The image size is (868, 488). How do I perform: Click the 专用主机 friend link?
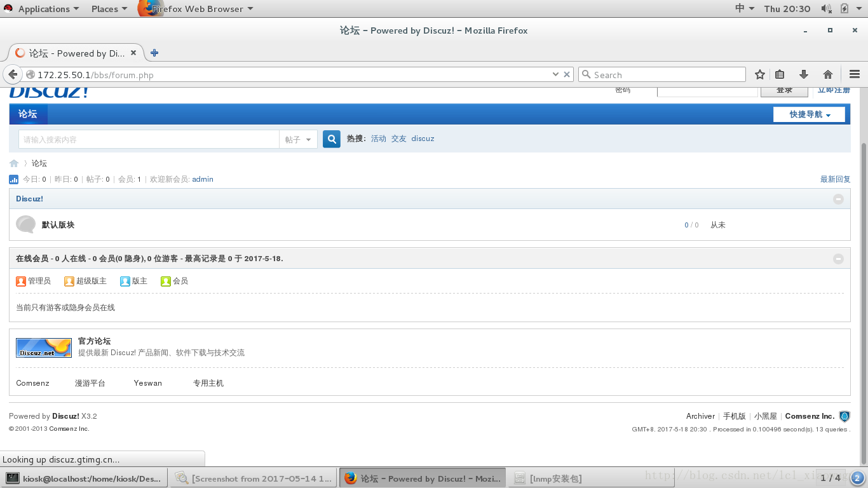pyautogui.click(x=208, y=383)
